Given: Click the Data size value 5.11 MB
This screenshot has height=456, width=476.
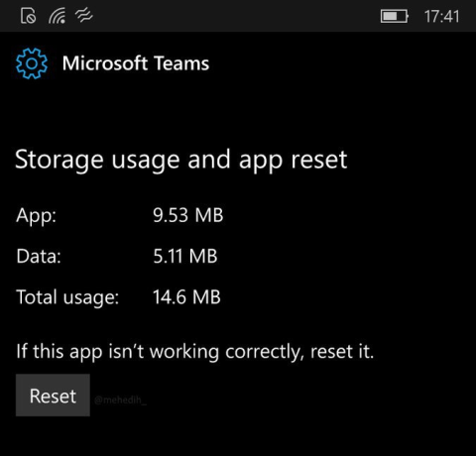Looking at the screenshot, I should pyautogui.click(x=185, y=256).
